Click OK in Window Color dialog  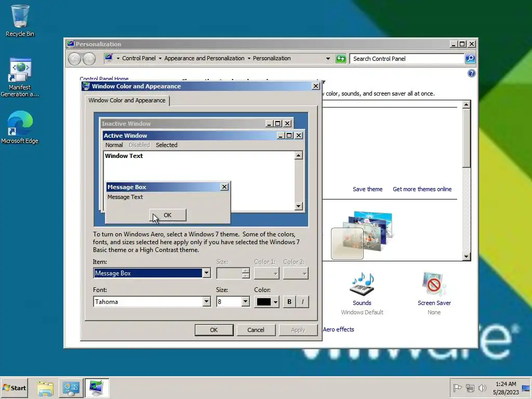(x=214, y=330)
